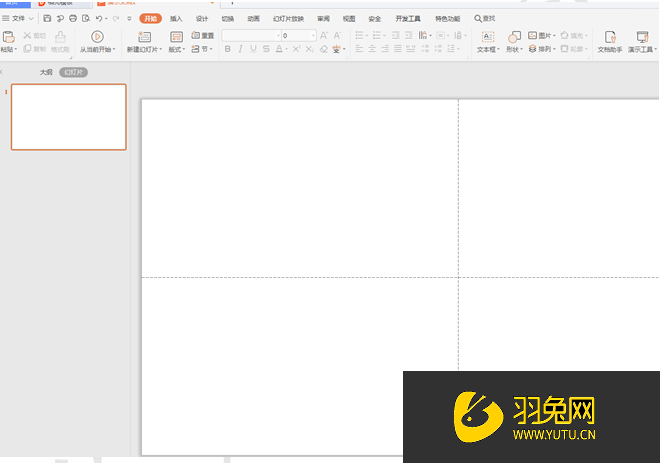Click the Increase Font Size icon
Image resolution: width=660 pixels, height=463 pixels.
(324, 35)
